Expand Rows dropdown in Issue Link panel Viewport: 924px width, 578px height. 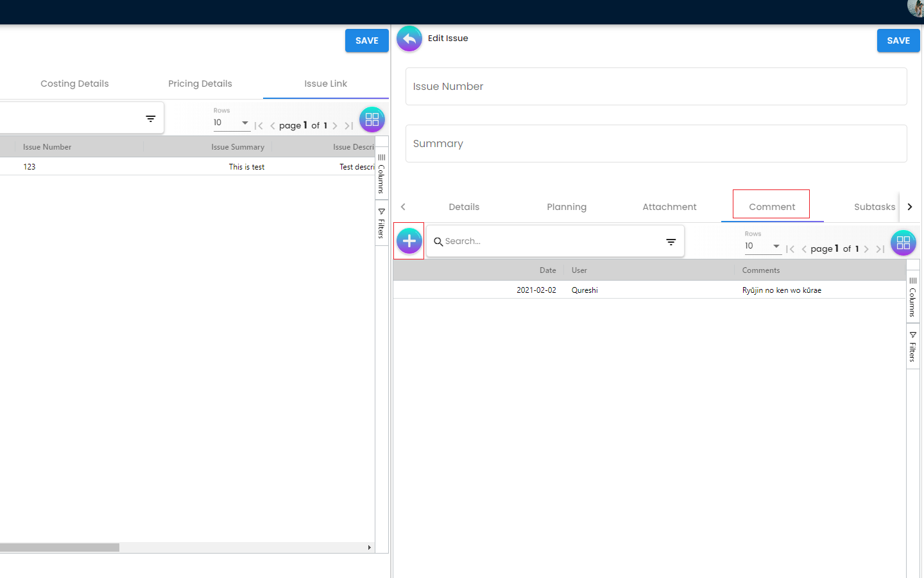tap(231, 123)
